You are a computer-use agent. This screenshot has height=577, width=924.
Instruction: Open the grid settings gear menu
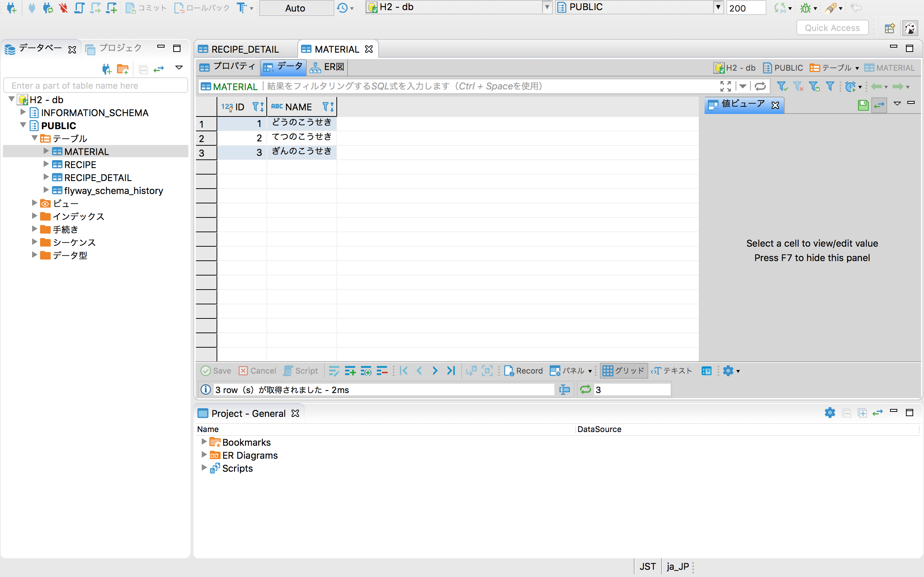click(729, 371)
